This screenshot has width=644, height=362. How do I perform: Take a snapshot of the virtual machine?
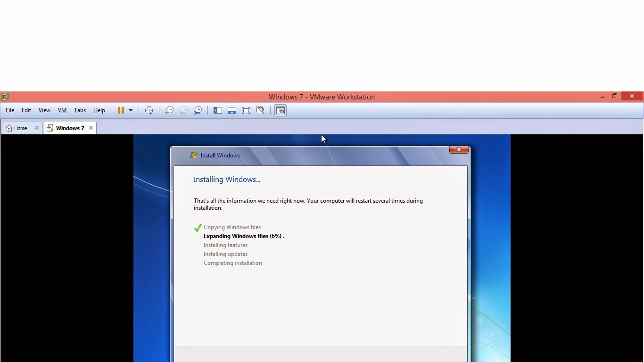(169, 110)
